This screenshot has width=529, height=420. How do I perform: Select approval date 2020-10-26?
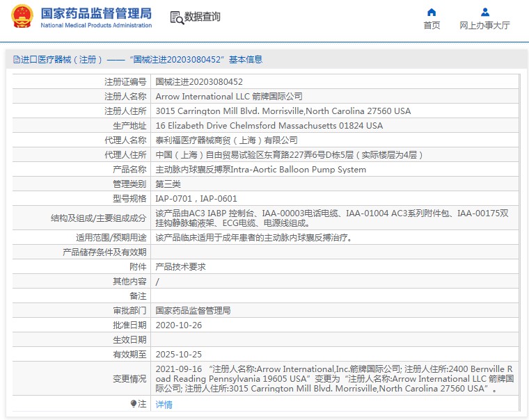click(179, 325)
